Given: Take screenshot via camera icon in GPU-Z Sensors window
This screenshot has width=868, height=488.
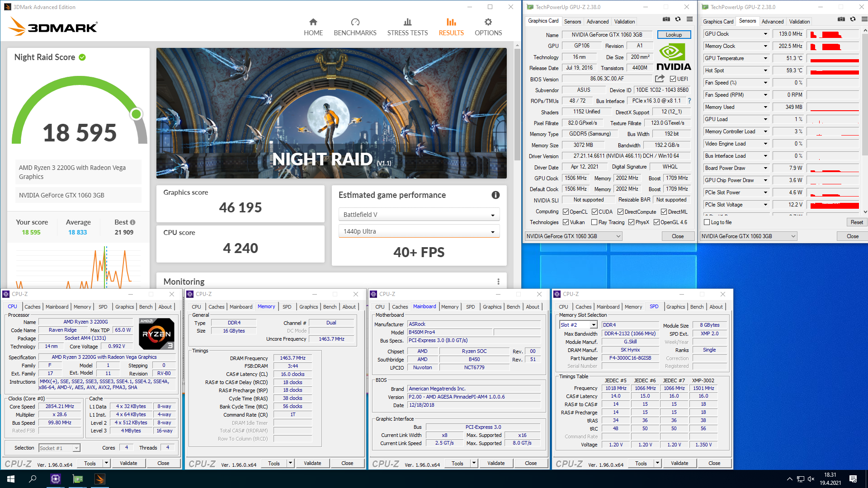Looking at the screenshot, I should point(841,19).
